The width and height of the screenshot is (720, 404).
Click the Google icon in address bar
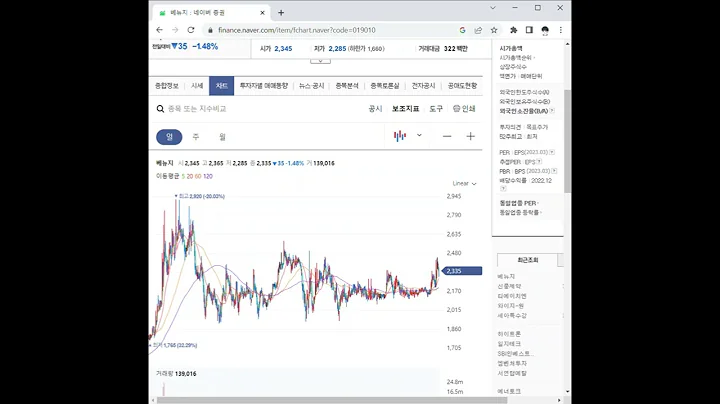pos(462,30)
